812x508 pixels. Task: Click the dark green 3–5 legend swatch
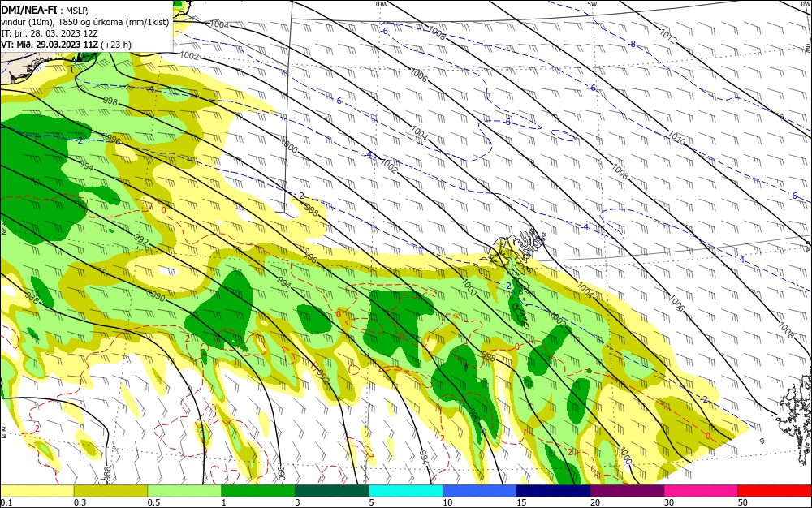tap(332, 491)
